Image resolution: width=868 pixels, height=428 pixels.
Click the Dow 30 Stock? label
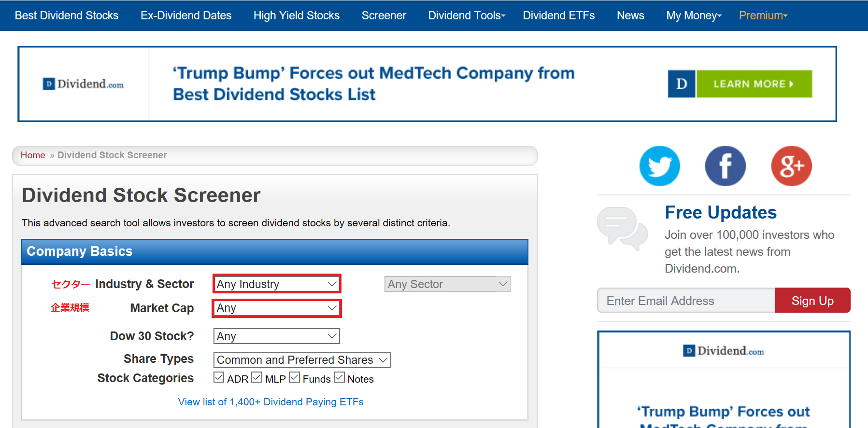pos(152,336)
